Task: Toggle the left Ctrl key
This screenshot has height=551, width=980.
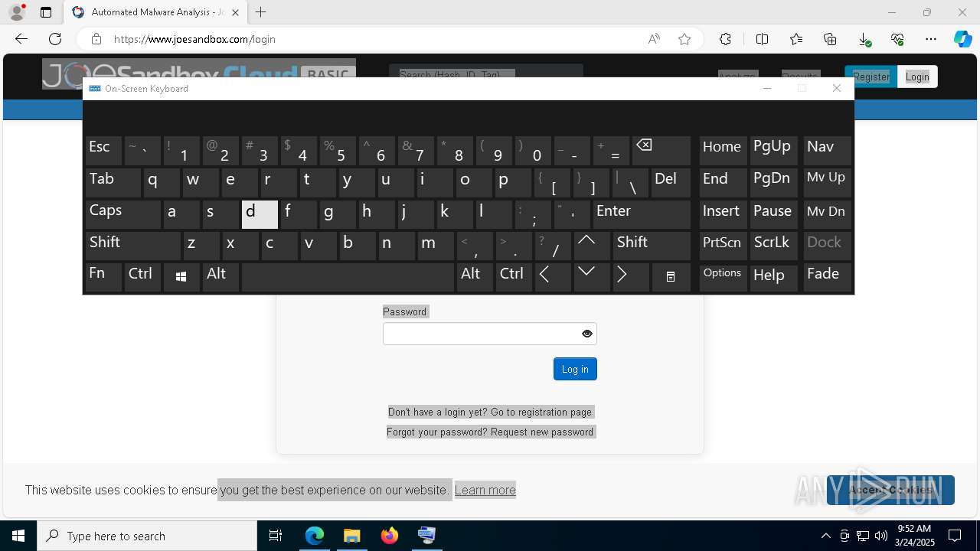Action: click(x=142, y=277)
